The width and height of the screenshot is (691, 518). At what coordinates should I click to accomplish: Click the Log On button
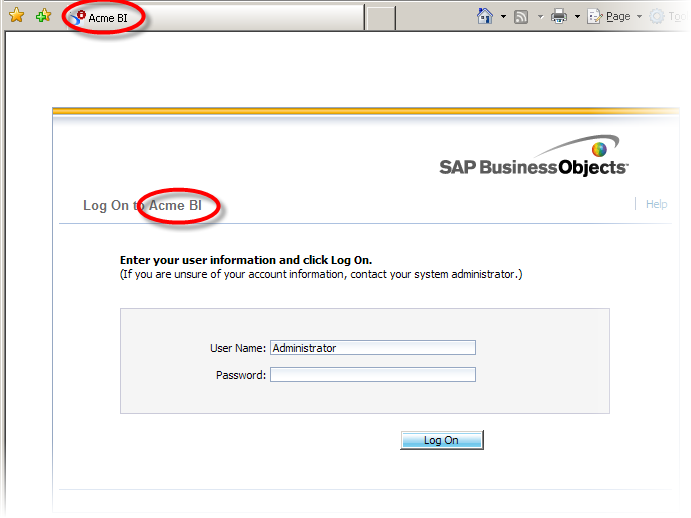coord(442,440)
